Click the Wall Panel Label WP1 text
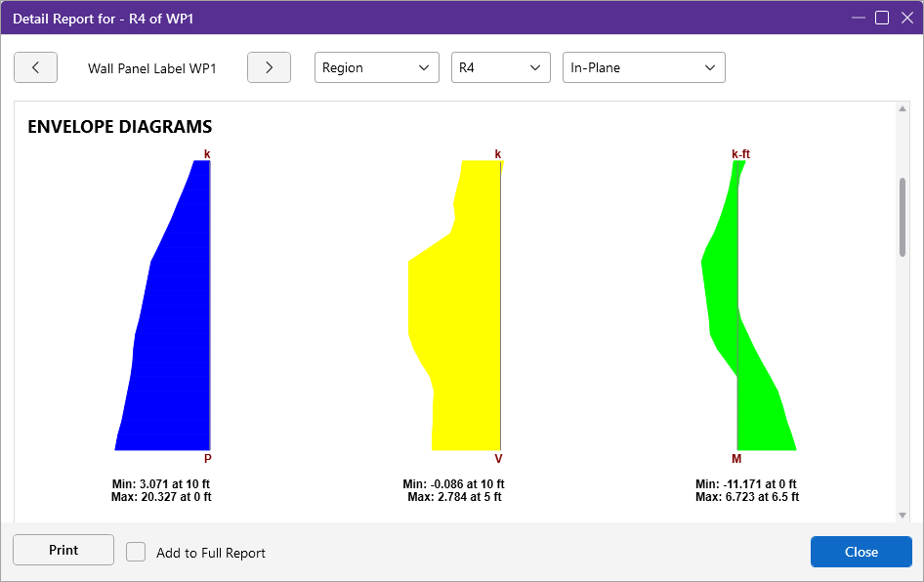Image resolution: width=924 pixels, height=582 pixels. [x=151, y=68]
